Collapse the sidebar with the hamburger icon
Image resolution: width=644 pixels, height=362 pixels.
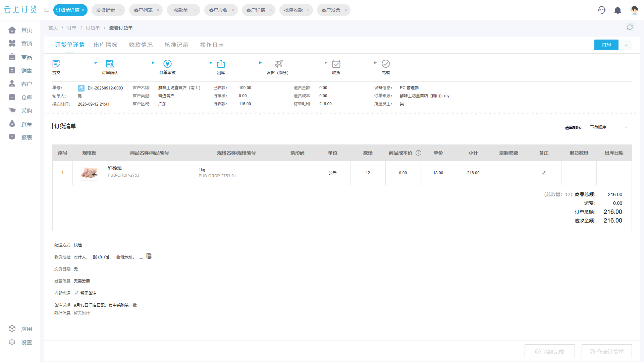(47, 10)
